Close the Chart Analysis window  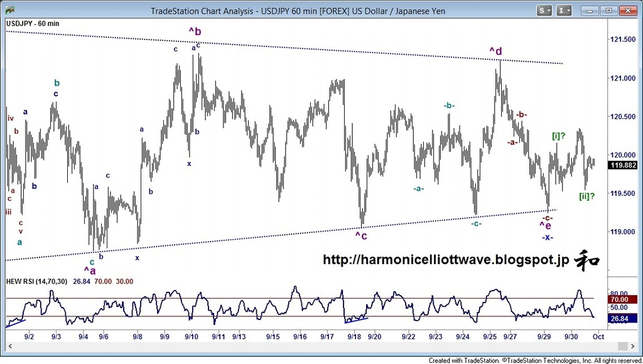pos(627,11)
